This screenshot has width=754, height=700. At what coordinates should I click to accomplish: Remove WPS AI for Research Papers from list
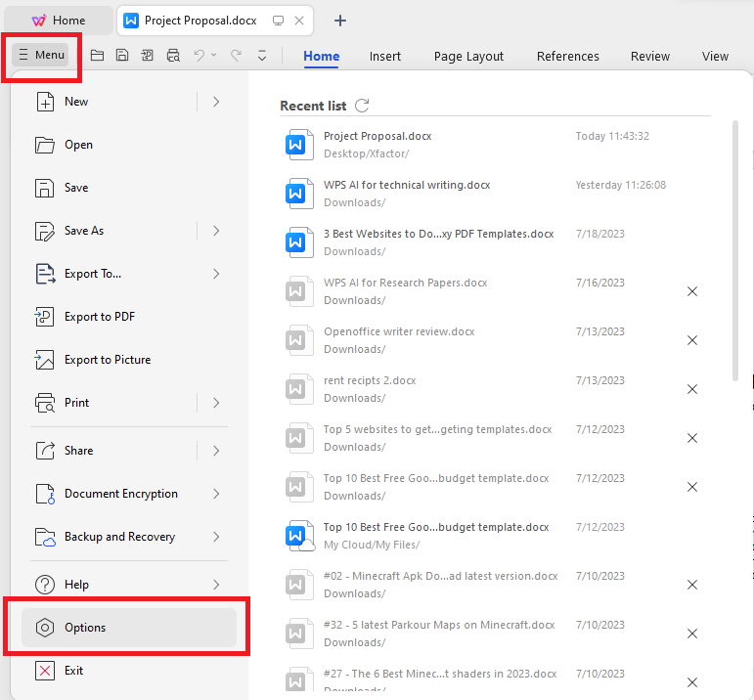tap(692, 291)
